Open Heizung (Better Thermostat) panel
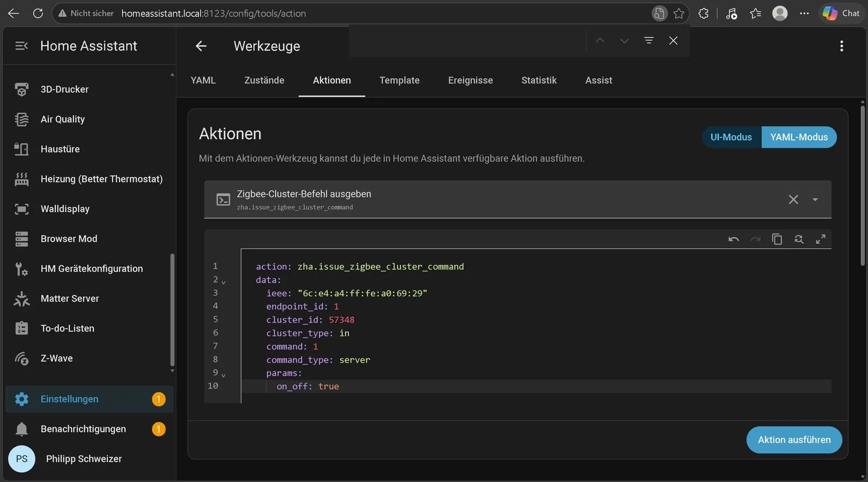Screen dimensions: 868x482 point(90,179)
